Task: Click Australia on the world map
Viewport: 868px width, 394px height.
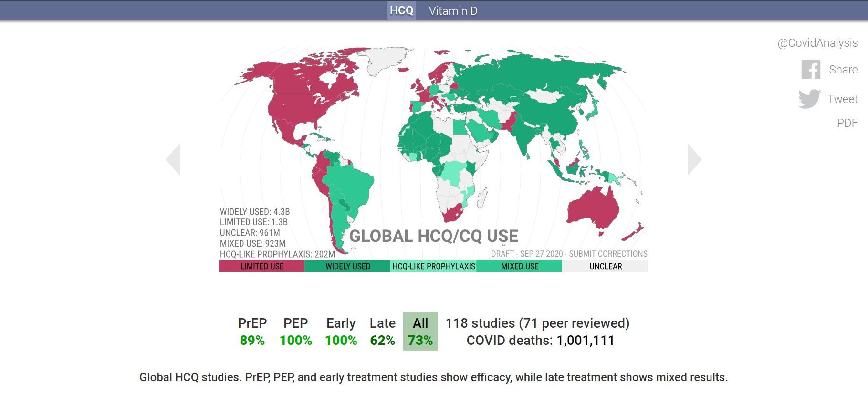Action: tap(592, 209)
